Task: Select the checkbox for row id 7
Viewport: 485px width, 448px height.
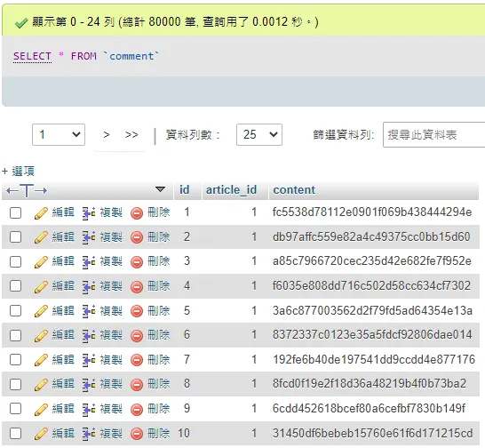Action: tap(15, 360)
